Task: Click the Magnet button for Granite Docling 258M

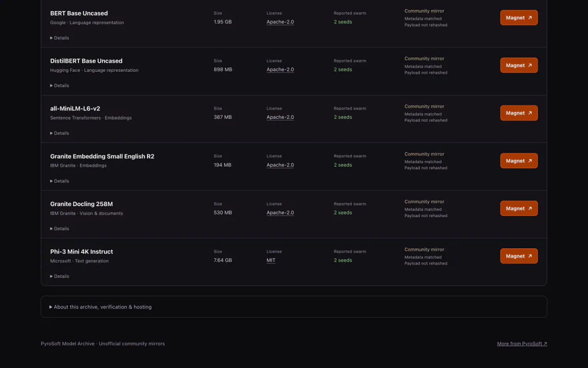Action: (x=519, y=208)
